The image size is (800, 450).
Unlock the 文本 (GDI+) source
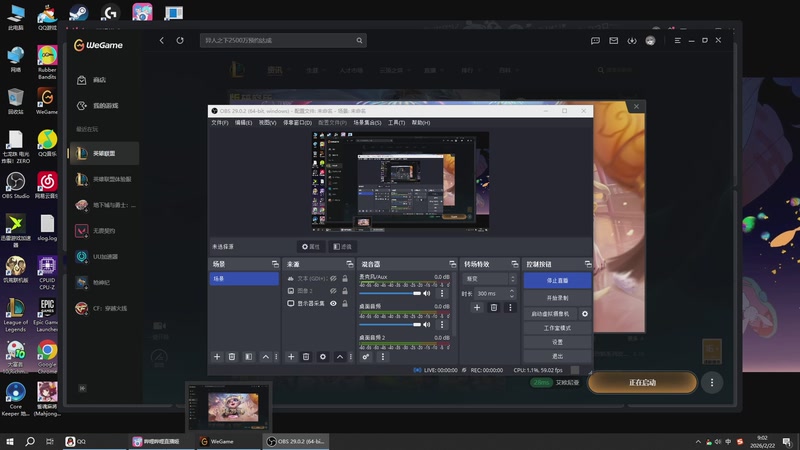(x=345, y=279)
